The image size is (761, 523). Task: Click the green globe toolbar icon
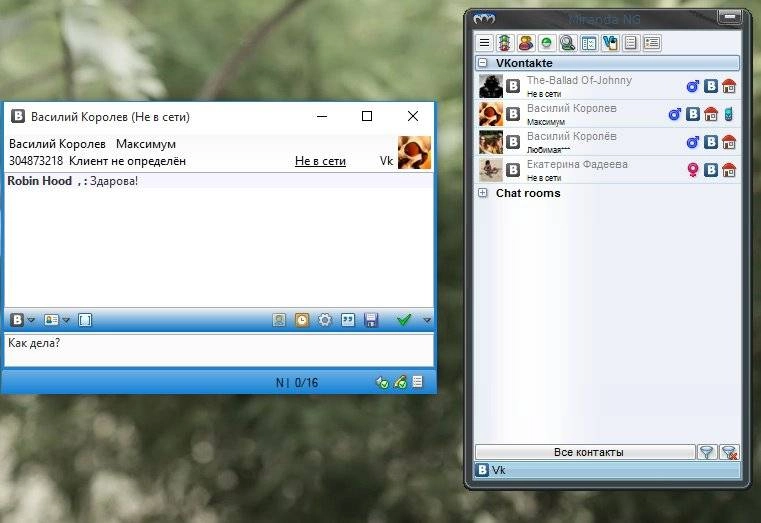546,43
